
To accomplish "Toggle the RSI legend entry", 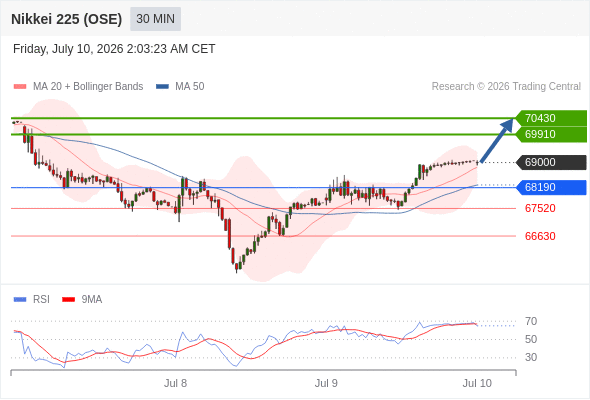I will (x=41, y=300).
